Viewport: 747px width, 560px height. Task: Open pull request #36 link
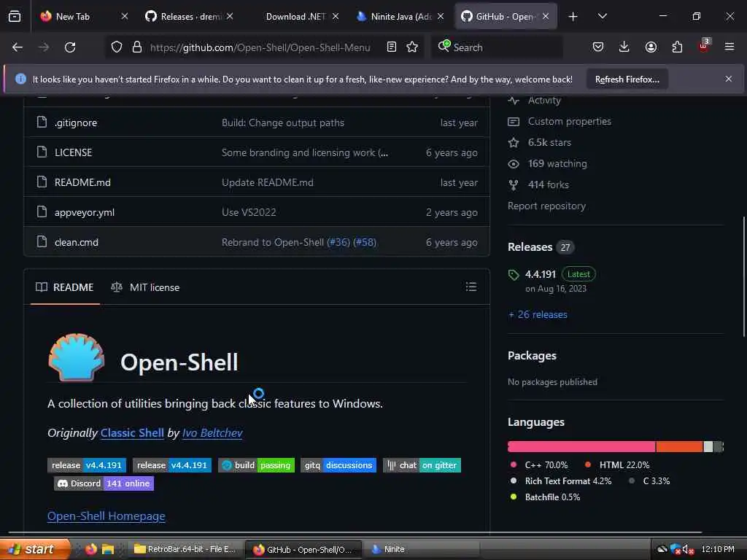tap(338, 242)
